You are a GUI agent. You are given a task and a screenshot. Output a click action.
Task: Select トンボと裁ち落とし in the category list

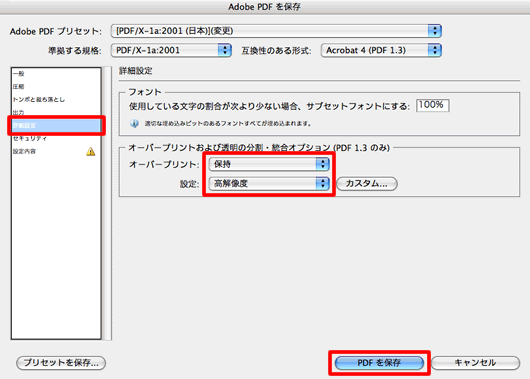pyautogui.click(x=56, y=100)
